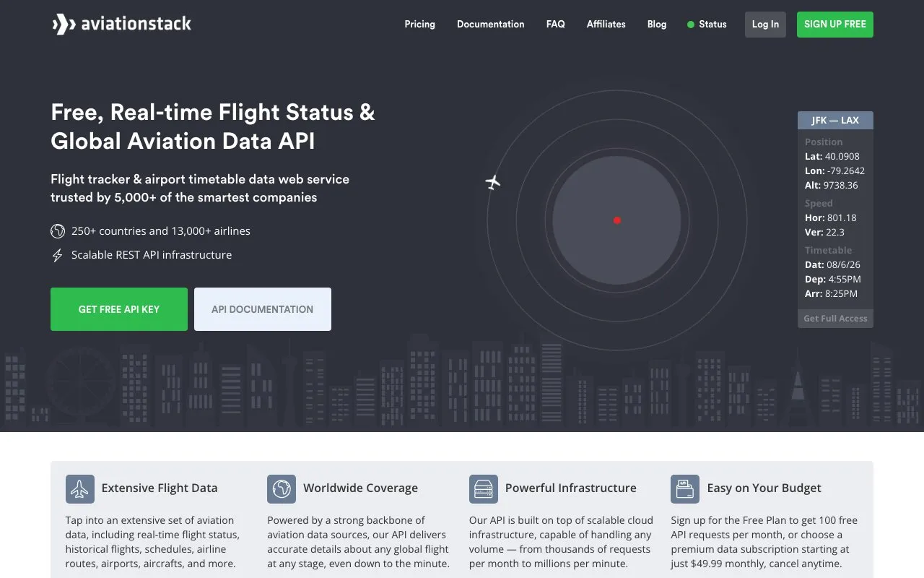Image resolution: width=924 pixels, height=578 pixels.
Task: Click the Flight tracker & airport timetable subheading
Action: click(x=200, y=188)
